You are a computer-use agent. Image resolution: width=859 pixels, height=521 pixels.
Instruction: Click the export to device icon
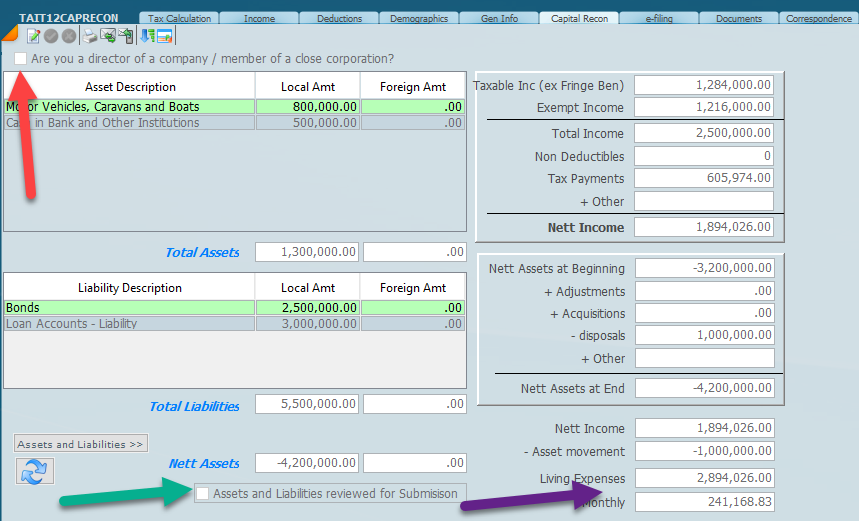pyautogui.click(x=126, y=36)
